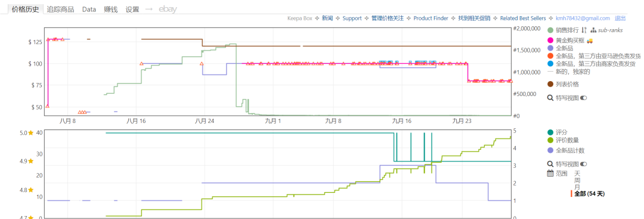The width and height of the screenshot is (644, 219).
Task: Click the delivery truck icon beside 黄金购买框
Action: [590, 41]
